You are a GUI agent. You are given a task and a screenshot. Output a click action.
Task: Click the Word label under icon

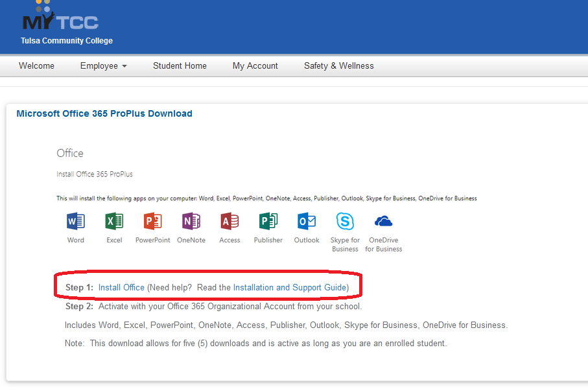point(76,240)
